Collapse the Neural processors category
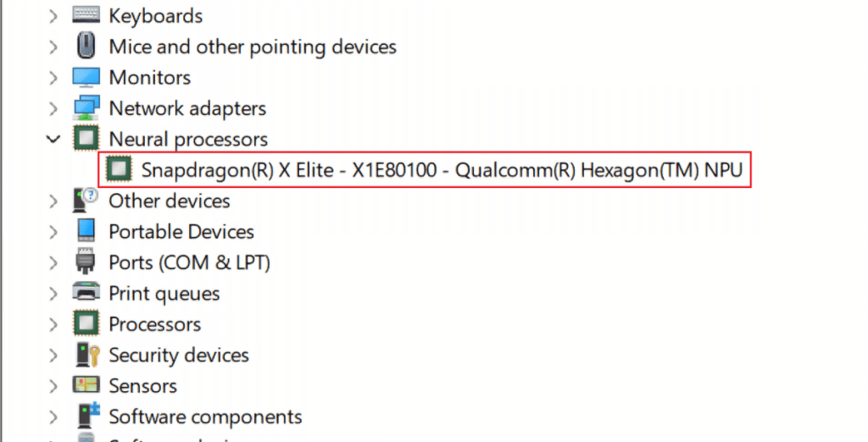Screen dimensions: 868x442 (x=54, y=139)
